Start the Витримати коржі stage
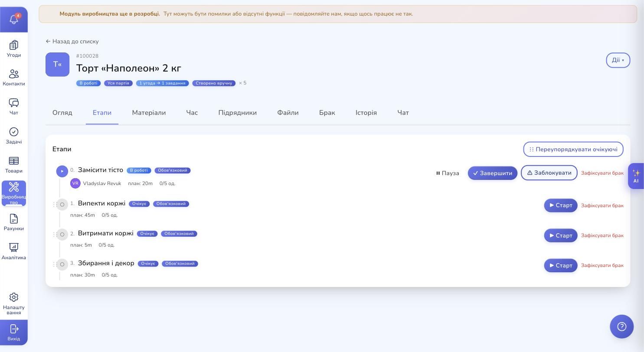This screenshot has height=352, width=644. 561,235
